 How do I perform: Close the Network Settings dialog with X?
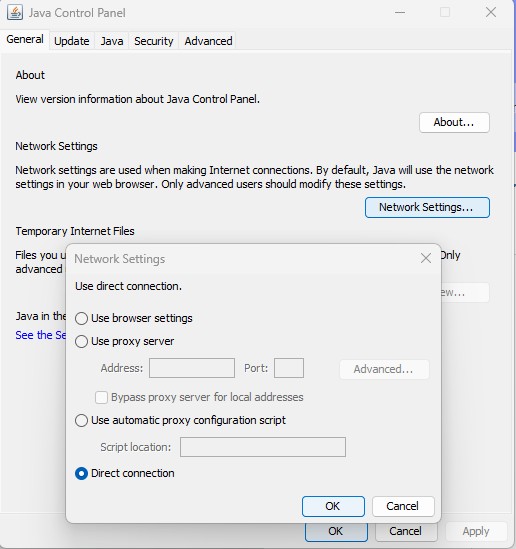pyautogui.click(x=426, y=258)
